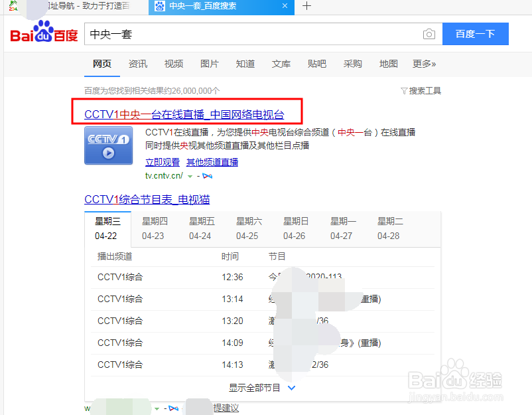Click the 14:09 schedule time
The height and width of the screenshot is (415, 532).
tap(232, 343)
